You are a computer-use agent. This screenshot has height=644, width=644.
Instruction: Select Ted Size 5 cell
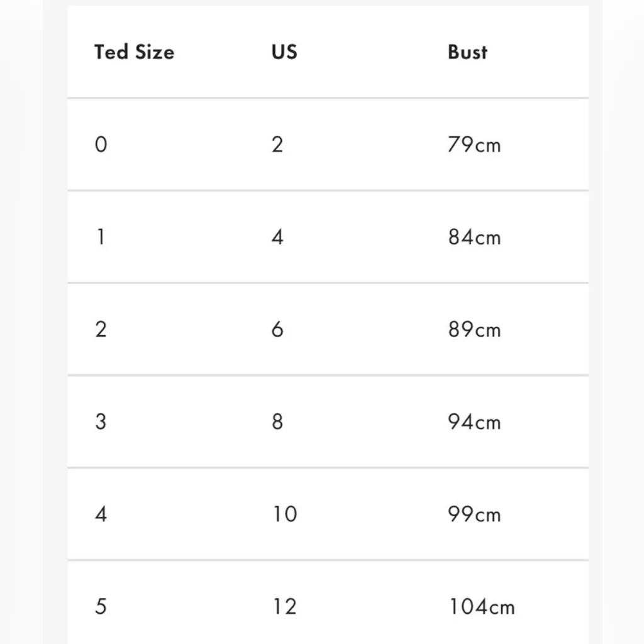(101, 606)
